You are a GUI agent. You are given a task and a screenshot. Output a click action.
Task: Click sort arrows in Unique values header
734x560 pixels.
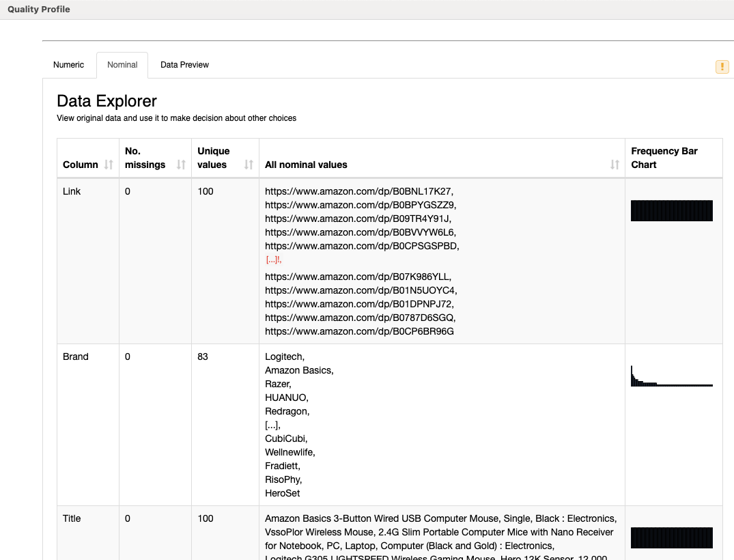tap(249, 165)
